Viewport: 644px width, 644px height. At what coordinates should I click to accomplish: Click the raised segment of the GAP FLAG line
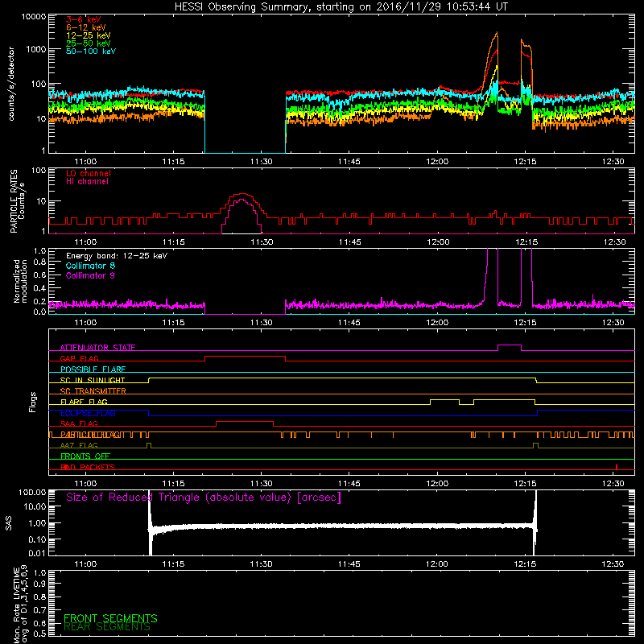(245, 357)
